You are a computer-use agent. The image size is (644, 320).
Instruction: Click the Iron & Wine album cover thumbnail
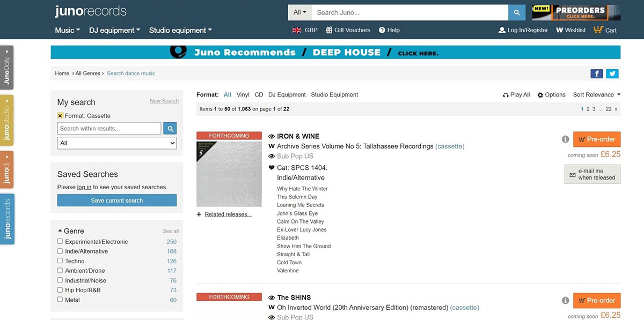229,174
